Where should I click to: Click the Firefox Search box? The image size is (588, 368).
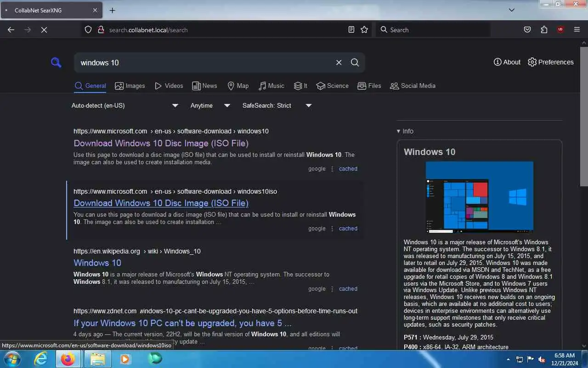point(433,30)
